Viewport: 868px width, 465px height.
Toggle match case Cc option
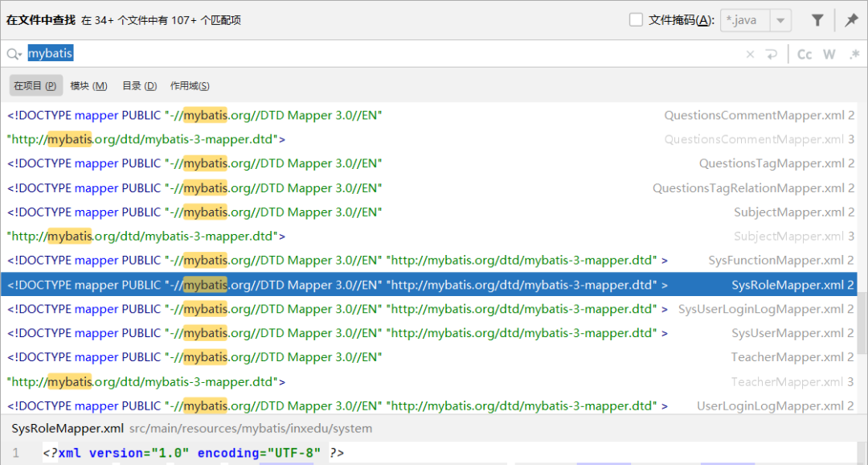click(x=805, y=54)
